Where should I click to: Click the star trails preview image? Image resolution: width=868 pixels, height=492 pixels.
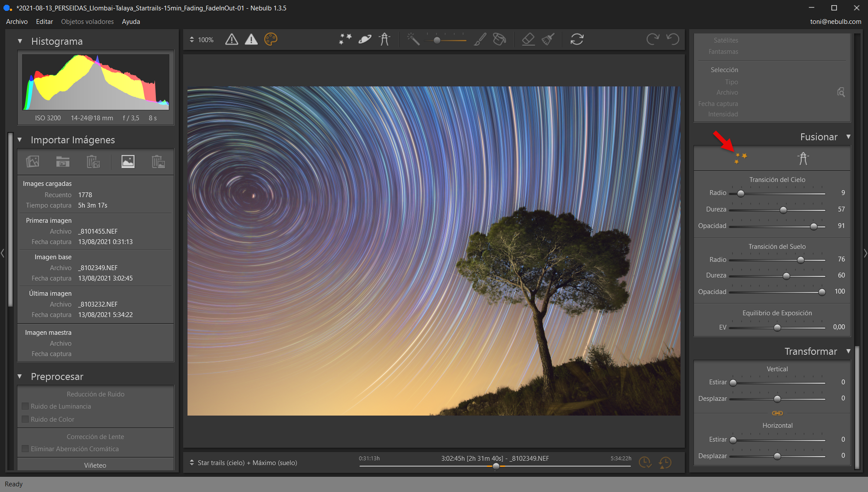click(x=434, y=251)
